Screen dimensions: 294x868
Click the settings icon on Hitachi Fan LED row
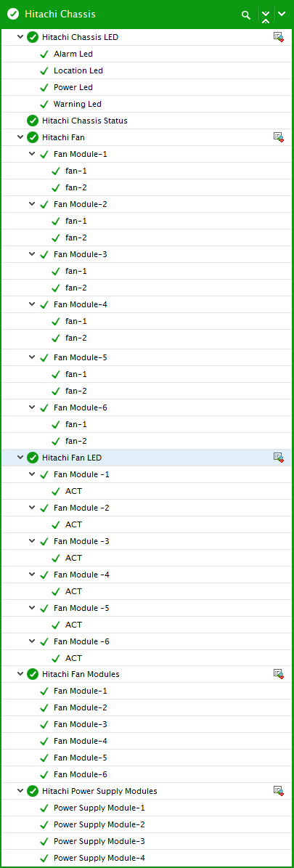pos(279,458)
